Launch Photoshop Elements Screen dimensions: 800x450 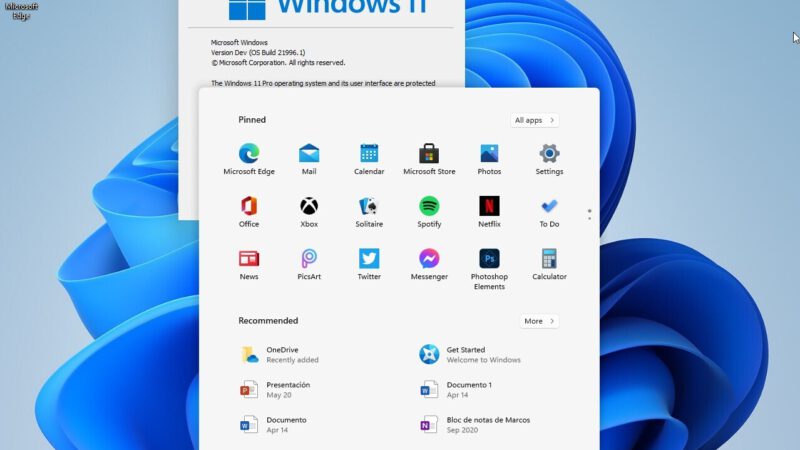(x=489, y=269)
